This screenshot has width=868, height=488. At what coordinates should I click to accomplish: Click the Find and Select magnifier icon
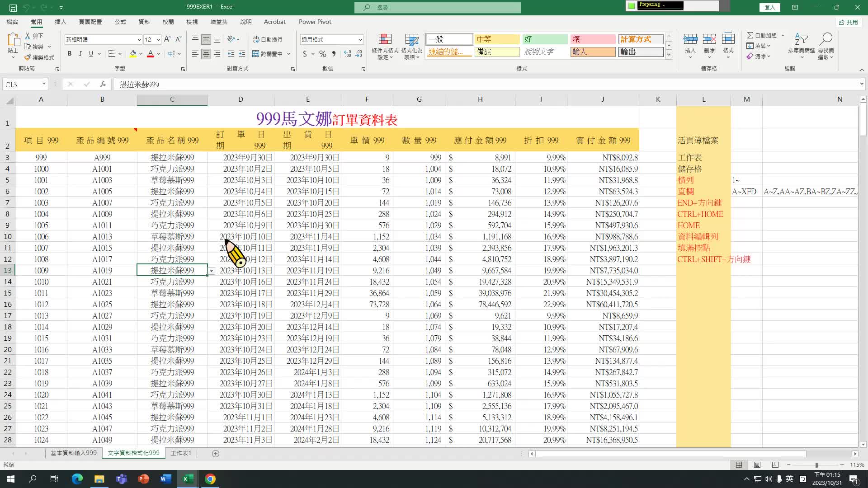coord(826,39)
